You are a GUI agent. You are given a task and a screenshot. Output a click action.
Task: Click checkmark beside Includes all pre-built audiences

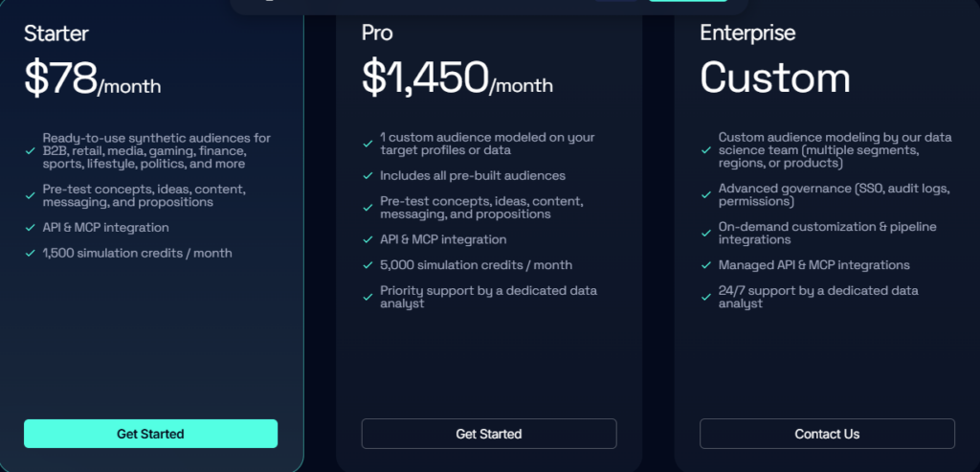tap(367, 176)
